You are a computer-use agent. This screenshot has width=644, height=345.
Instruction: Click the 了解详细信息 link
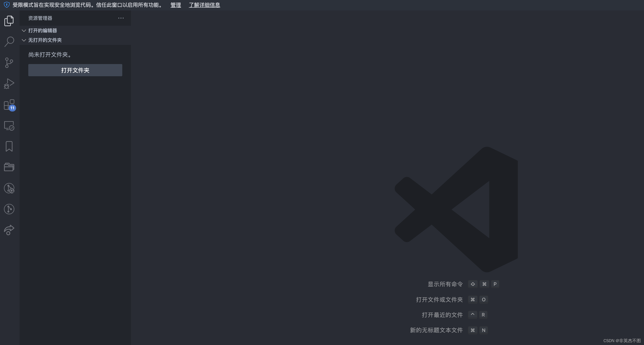tap(204, 5)
